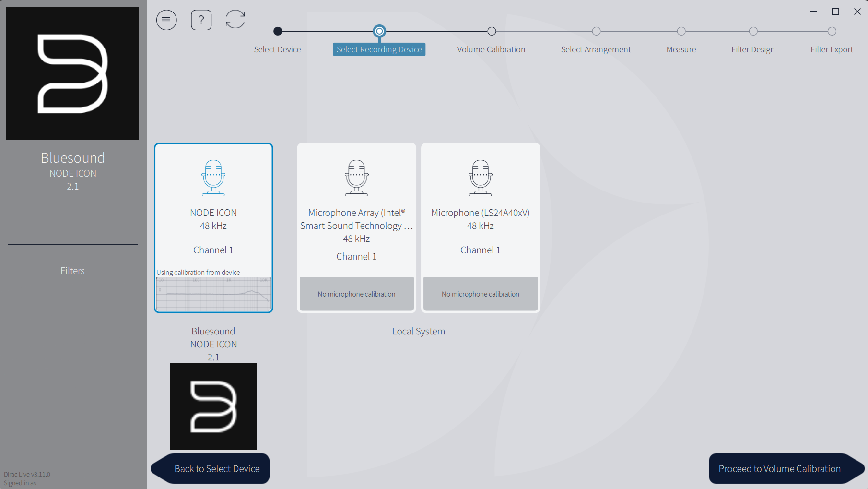Go to the Select Device step
Image resolution: width=868 pixels, height=489 pixels.
[278, 32]
